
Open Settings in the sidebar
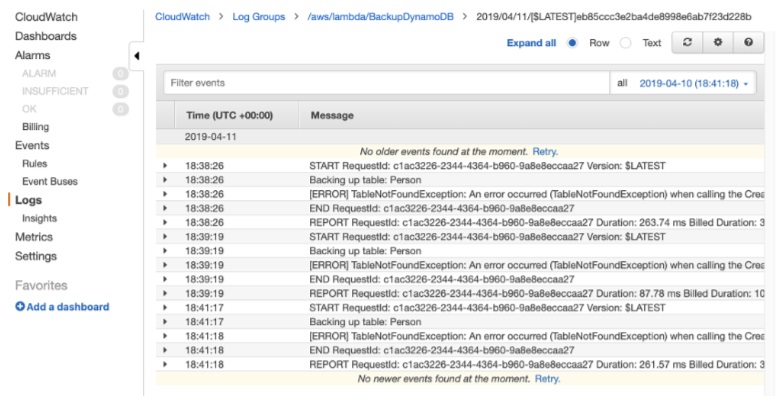pyautogui.click(x=36, y=256)
